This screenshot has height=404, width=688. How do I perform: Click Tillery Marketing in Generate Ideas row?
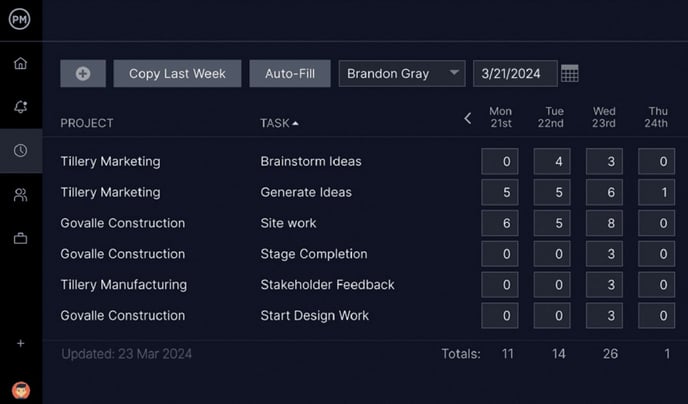(x=111, y=192)
